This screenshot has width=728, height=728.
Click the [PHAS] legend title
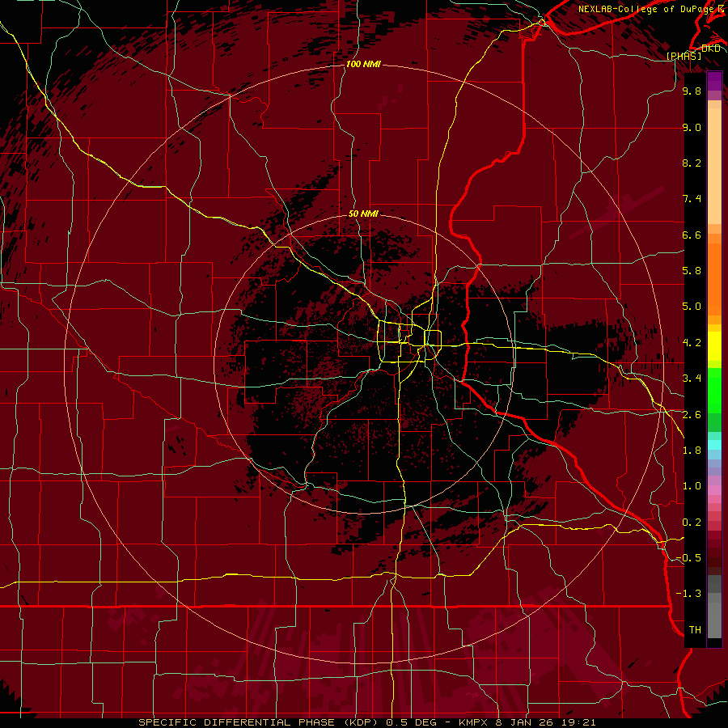pyautogui.click(x=684, y=56)
